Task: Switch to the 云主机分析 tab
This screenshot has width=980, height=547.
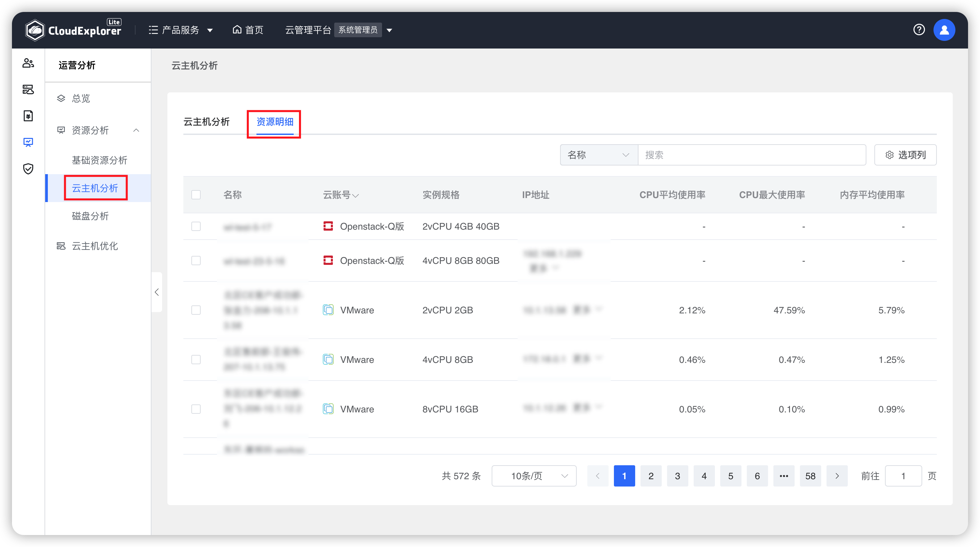Action: [207, 122]
